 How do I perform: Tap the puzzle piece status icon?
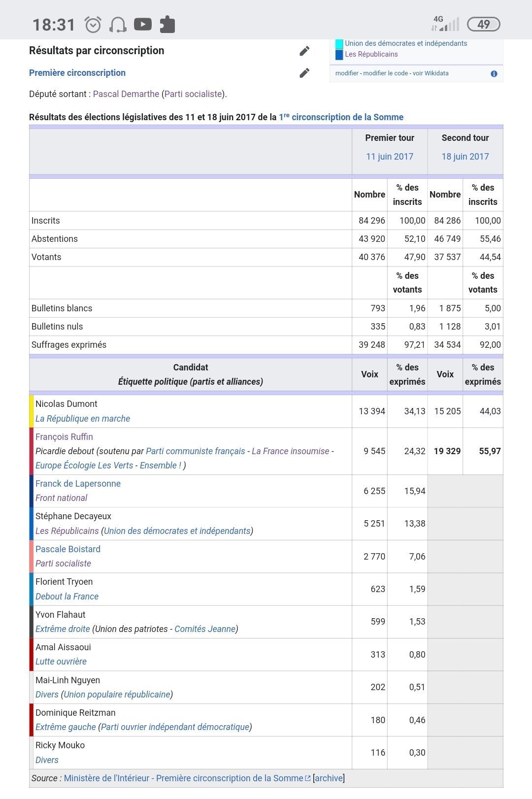pyautogui.click(x=167, y=24)
